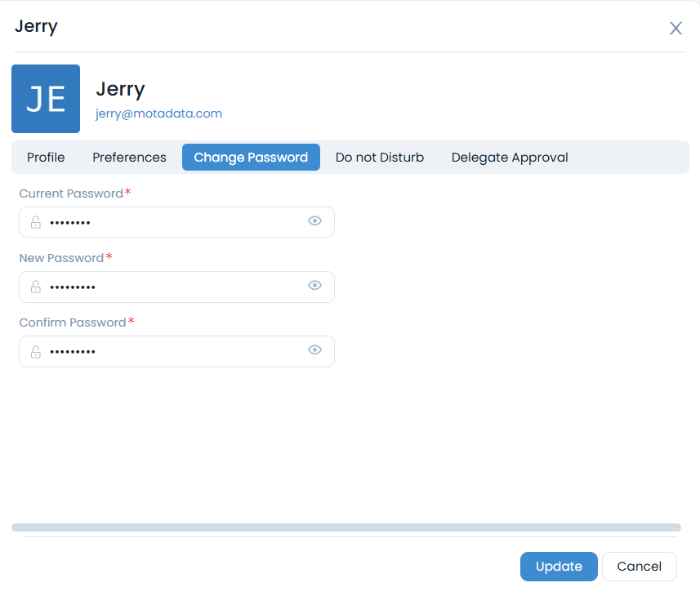Toggle visibility of the Confirm Password
Viewport: 700px width, 596px height.
314,350
